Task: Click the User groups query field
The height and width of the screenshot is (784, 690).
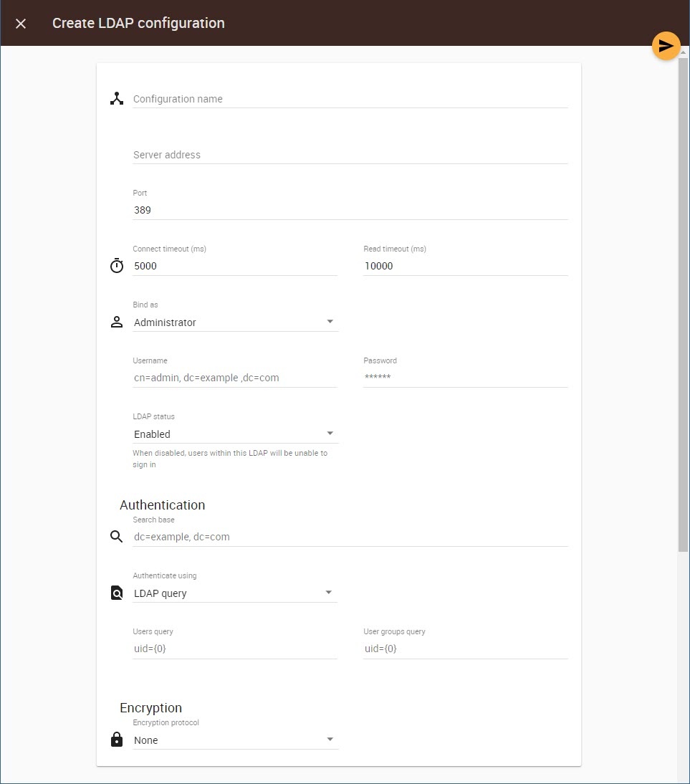Action: (465, 649)
